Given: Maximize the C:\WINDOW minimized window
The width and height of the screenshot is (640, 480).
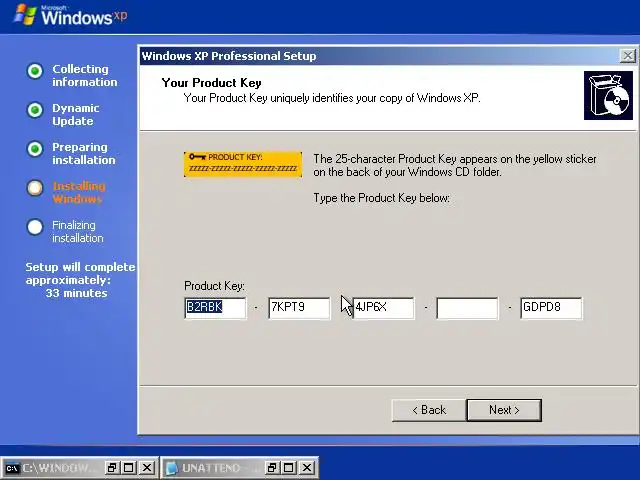Looking at the screenshot, I should (x=129, y=467).
